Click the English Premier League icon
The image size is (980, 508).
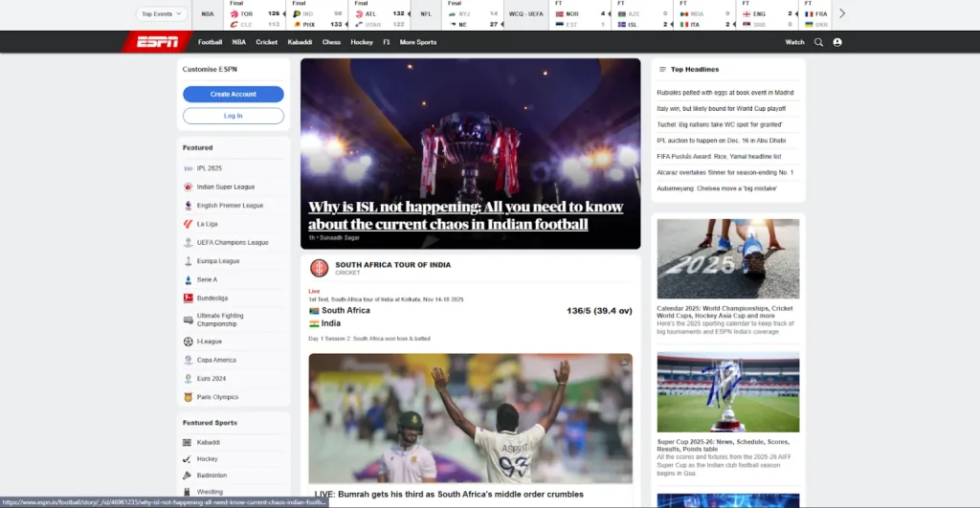189,206
